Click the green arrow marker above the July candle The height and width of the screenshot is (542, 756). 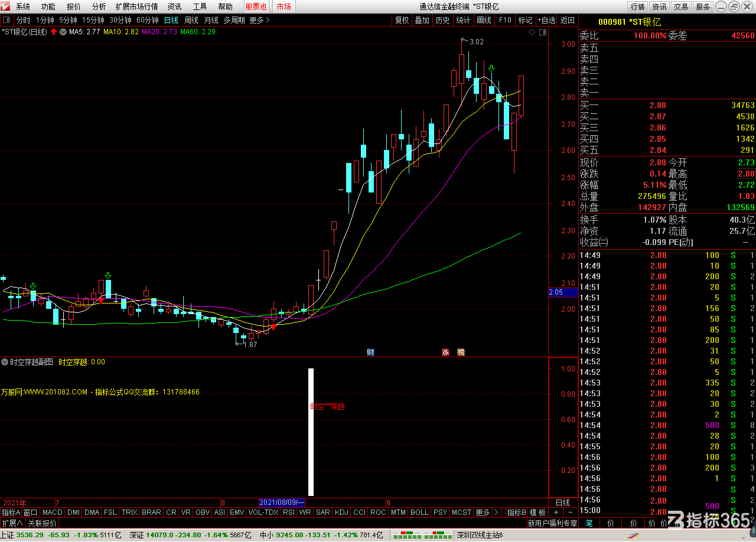pyautogui.click(x=108, y=275)
